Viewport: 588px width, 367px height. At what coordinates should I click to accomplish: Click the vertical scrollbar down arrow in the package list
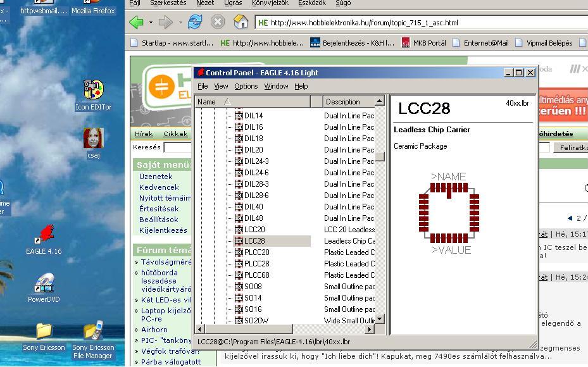pos(380,319)
